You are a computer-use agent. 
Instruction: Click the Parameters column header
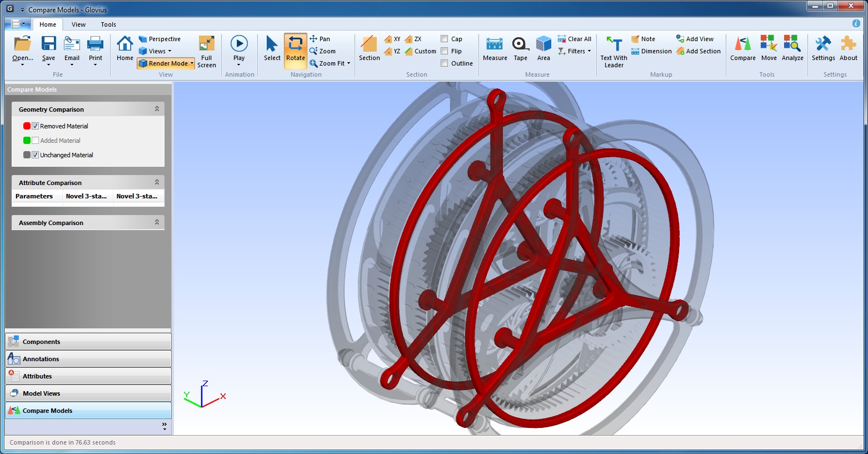pos(37,196)
